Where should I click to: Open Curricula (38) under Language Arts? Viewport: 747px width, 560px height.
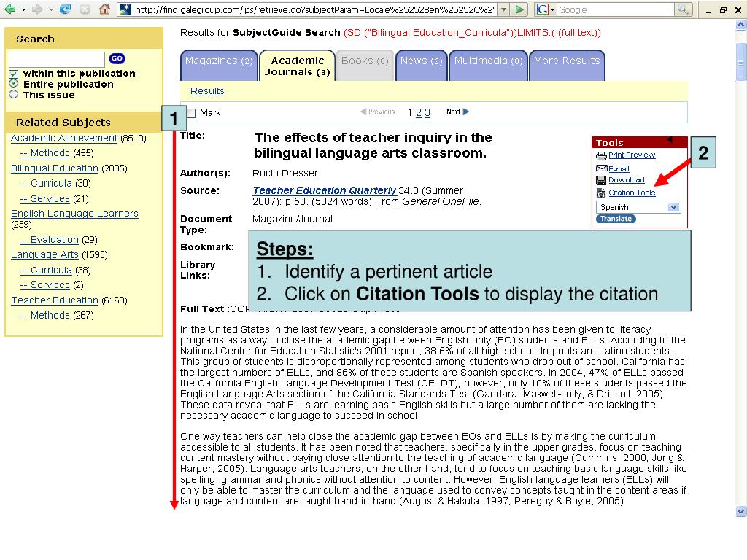46,270
